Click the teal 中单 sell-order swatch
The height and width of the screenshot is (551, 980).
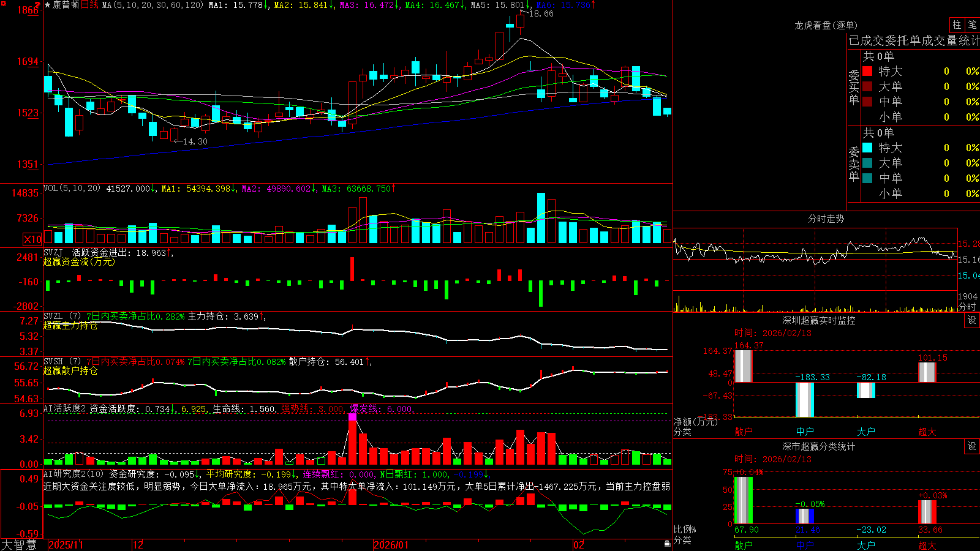coord(867,178)
